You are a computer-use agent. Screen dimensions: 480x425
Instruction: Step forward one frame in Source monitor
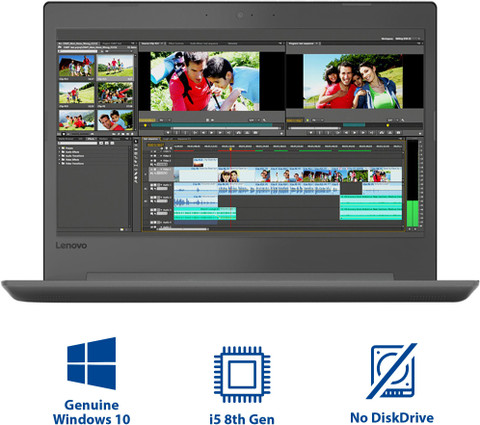pos(220,133)
